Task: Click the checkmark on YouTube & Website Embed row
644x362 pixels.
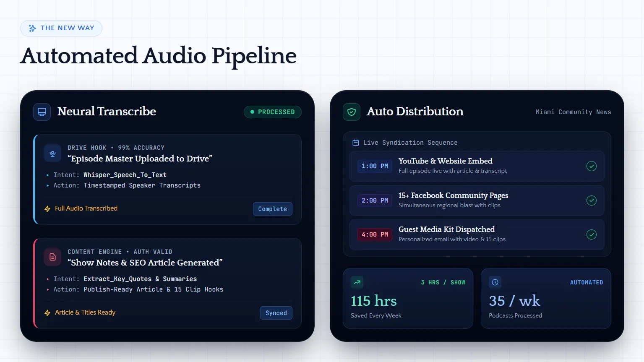Action: [x=592, y=166]
